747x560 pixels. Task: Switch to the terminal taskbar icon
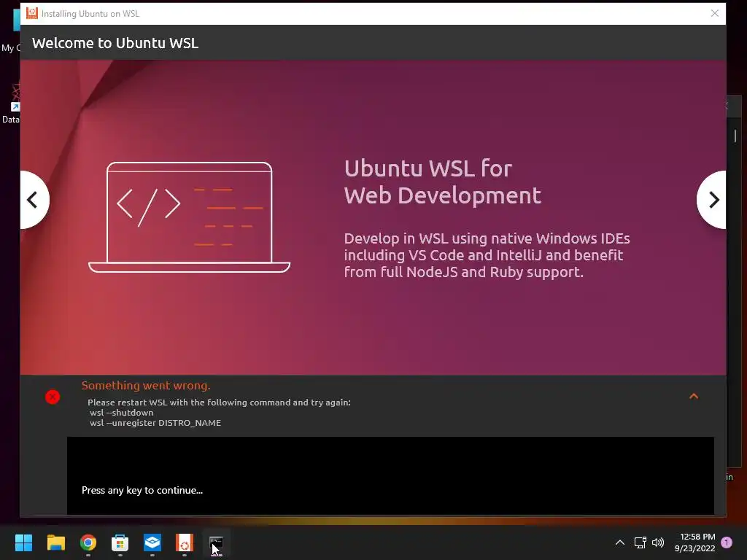point(216,542)
